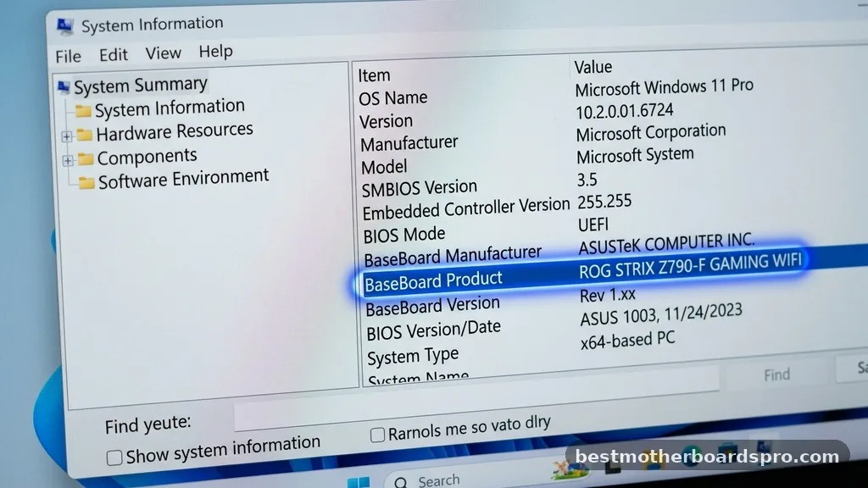Click the Item column header
The width and height of the screenshot is (868, 488).
[x=374, y=75]
